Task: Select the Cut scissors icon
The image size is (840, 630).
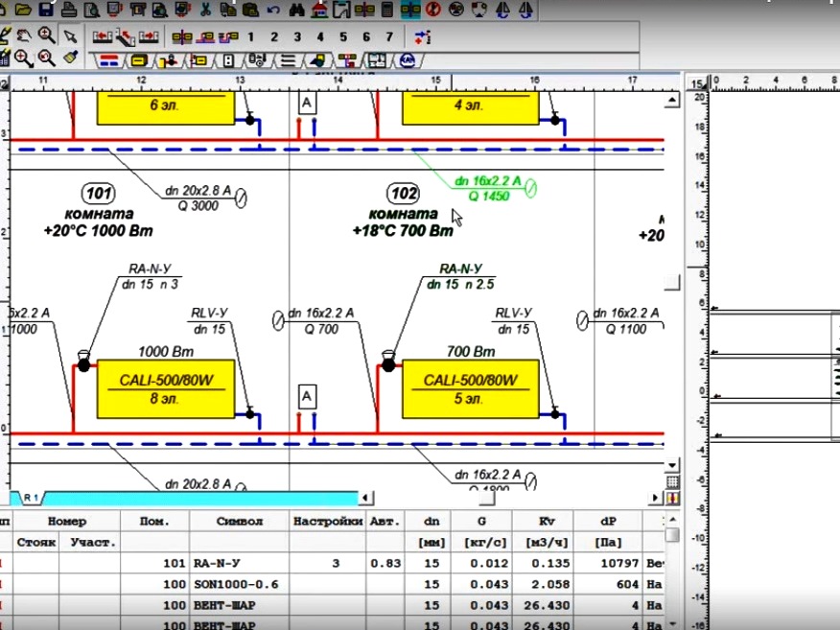Action: [x=205, y=11]
